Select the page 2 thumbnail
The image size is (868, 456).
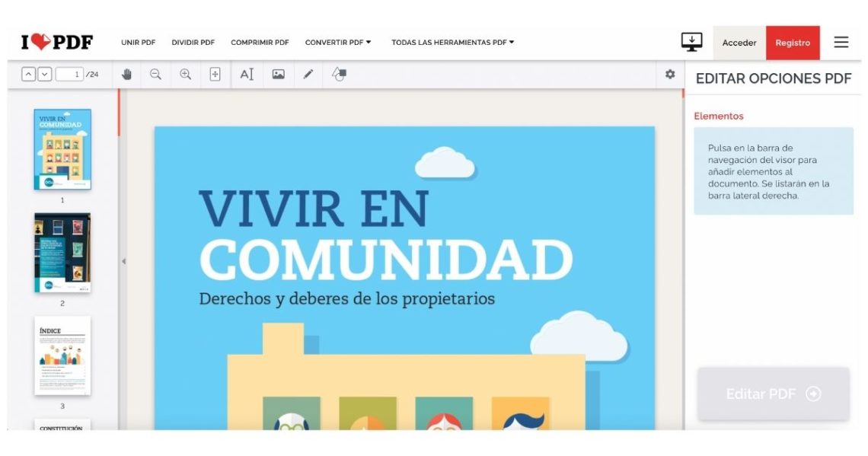pos(62,251)
